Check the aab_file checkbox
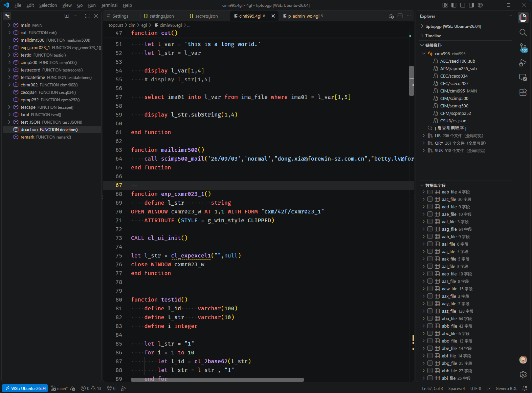This screenshot has height=393, width=532. (430, 192)
